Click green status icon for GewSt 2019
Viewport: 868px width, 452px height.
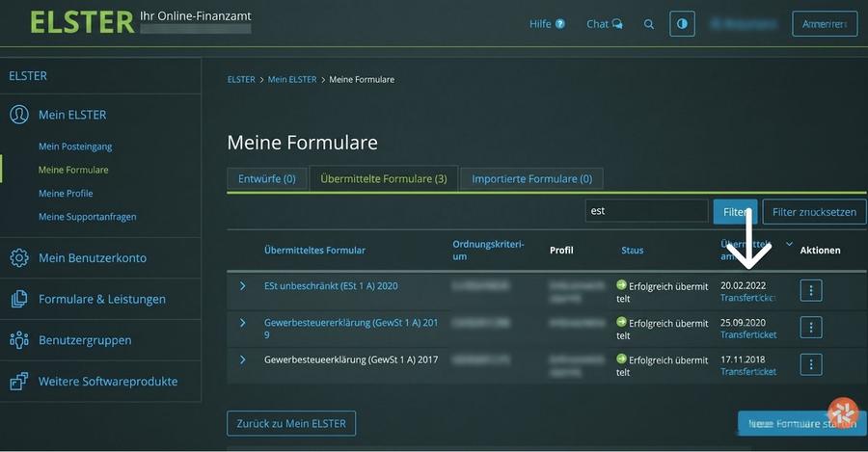point(621,322)
